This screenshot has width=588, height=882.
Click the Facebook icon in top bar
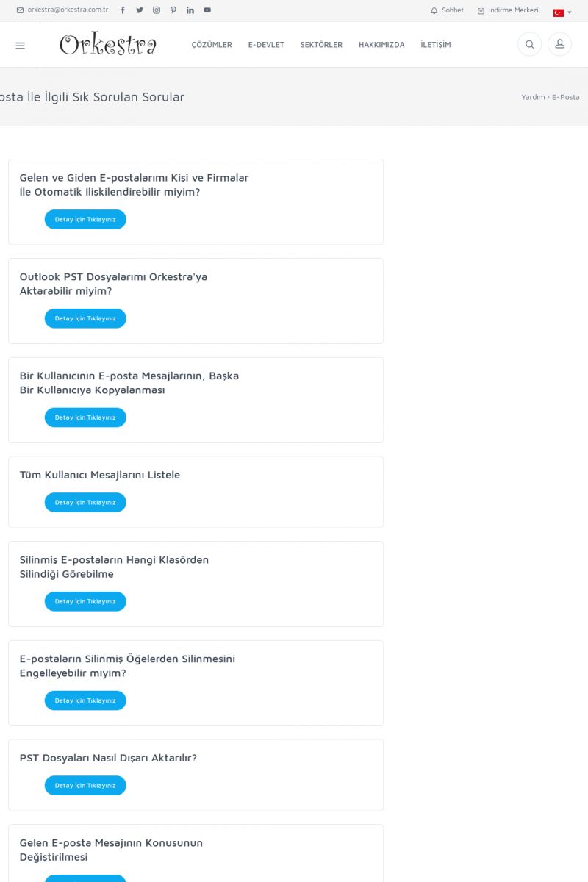pos(123,10)
